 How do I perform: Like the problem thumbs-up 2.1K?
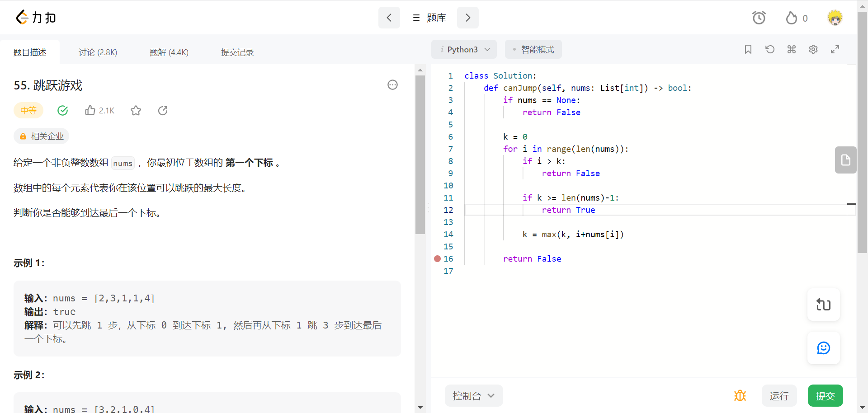point(99,110)
